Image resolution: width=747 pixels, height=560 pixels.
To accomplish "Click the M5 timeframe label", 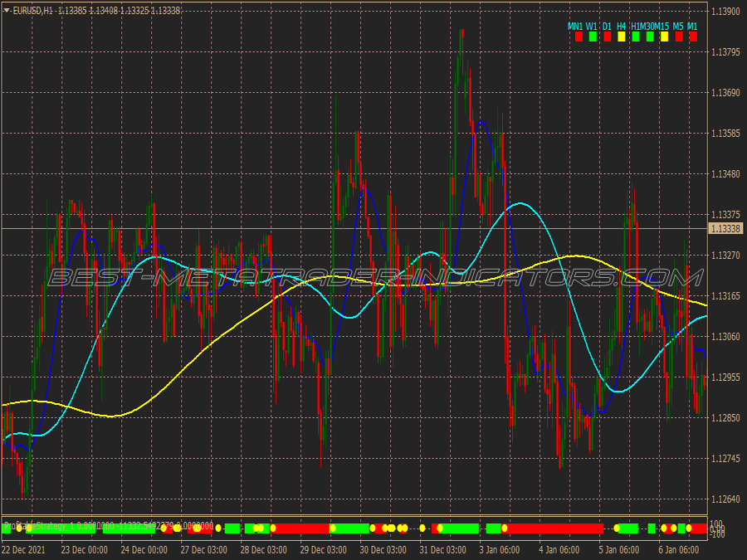I will click(x=678, y=27).
